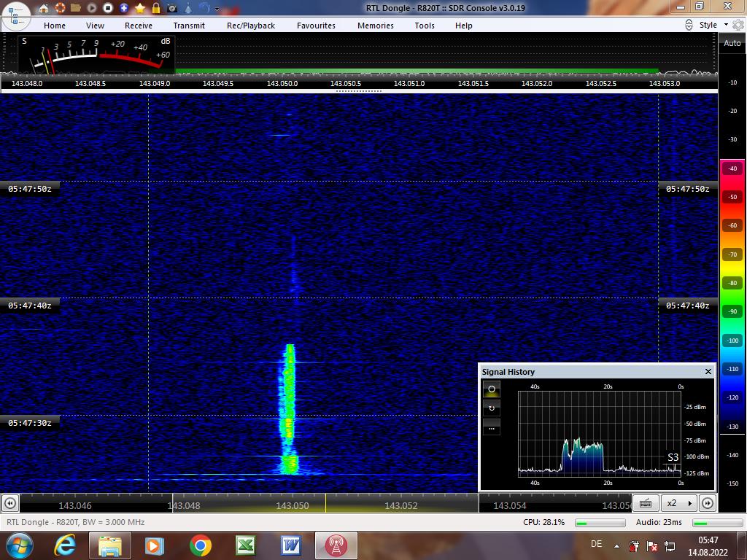Open the Tools ribbon tab
Screen dimensions: 747x560
pos(425,26)
